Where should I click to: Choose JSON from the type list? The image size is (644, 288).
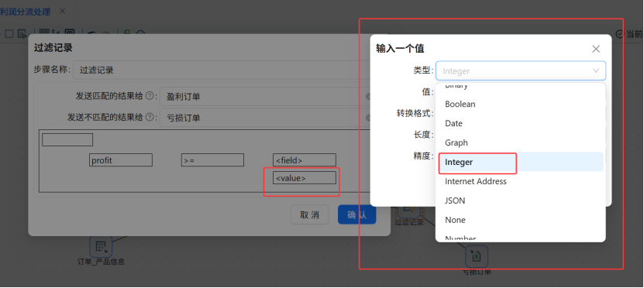point(520,201)
